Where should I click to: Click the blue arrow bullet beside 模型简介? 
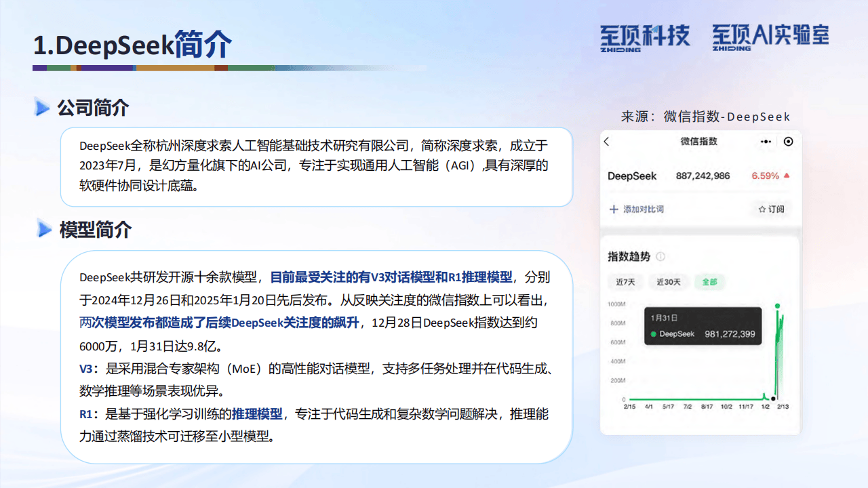(45, 230)
